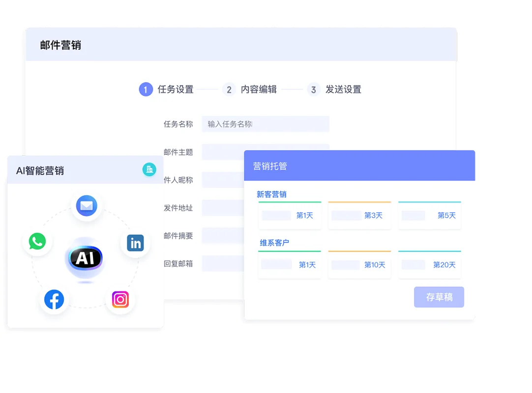The height and width of the screenshot is (393, 532).
Task: Select 第1天 card under 新客营销
Action: point(290,216)
